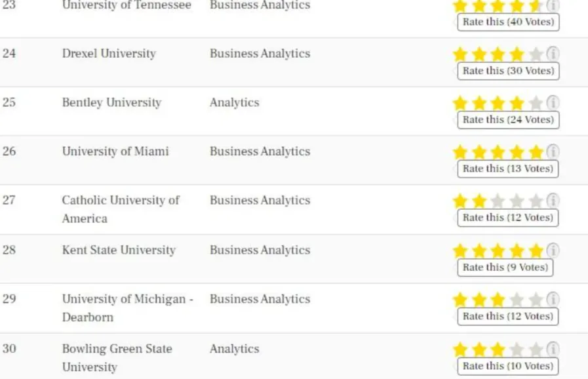Image resolution: width=588 pixels, height=379 pixels.
Task: Select the Kent State University name
Action: [119, 250]
